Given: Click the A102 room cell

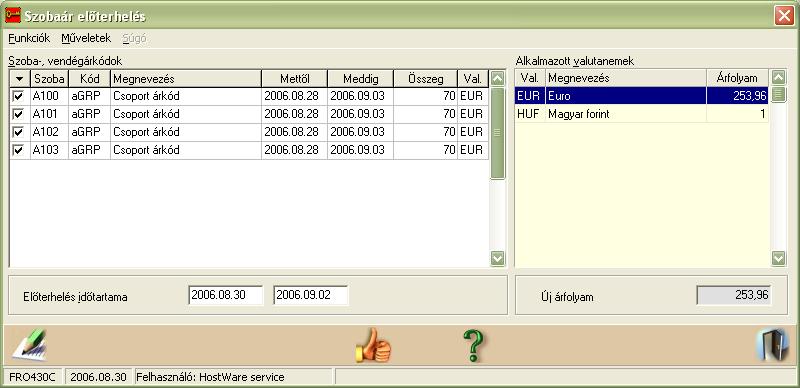Looking at the screenshot, I should [49, 132].
